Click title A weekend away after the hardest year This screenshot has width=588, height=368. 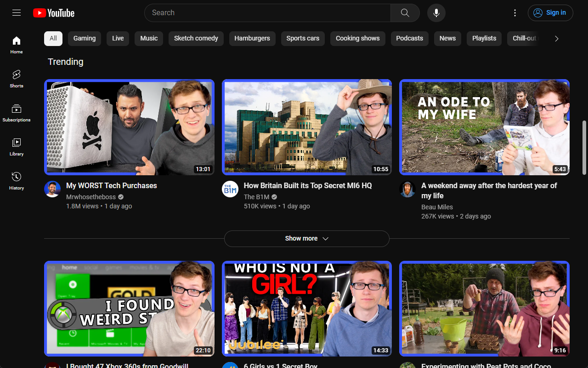coord(489,191)
